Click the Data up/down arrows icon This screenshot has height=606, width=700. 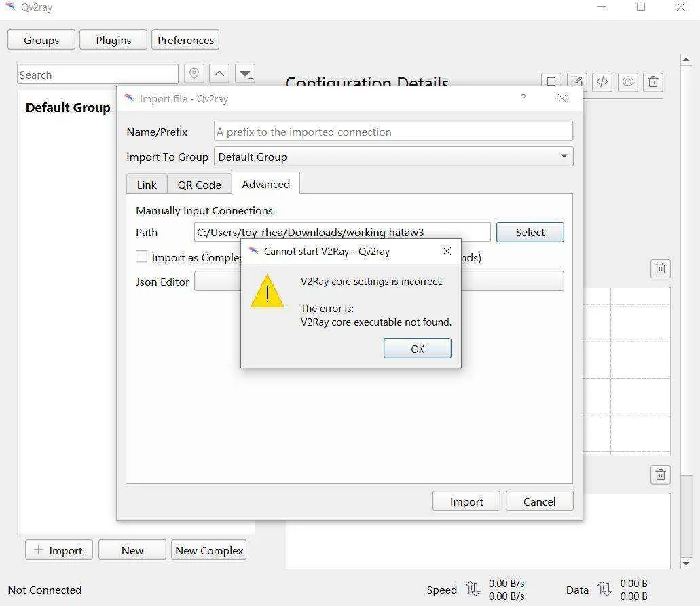pyautogui.click(x=604, y=589)
